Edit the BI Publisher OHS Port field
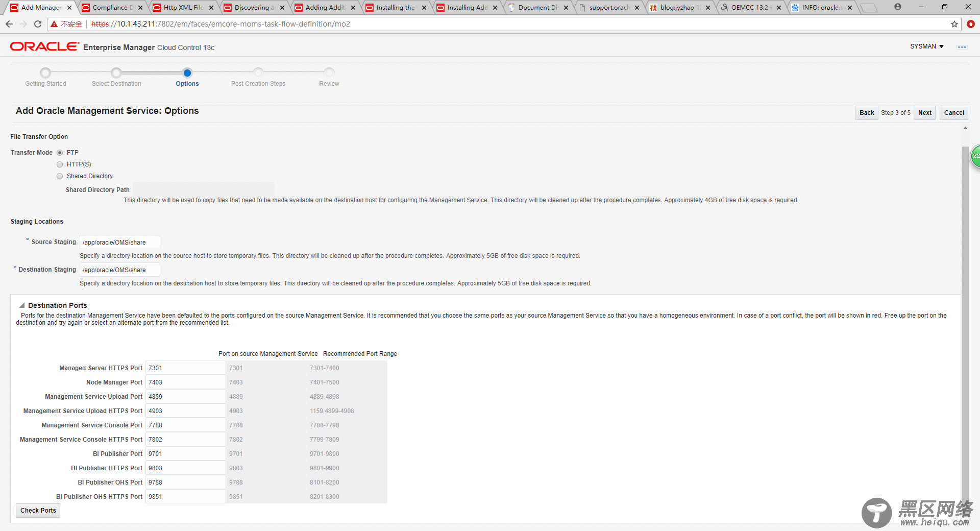The width and height of the screenshot is (980, 531). click(186, 482)
